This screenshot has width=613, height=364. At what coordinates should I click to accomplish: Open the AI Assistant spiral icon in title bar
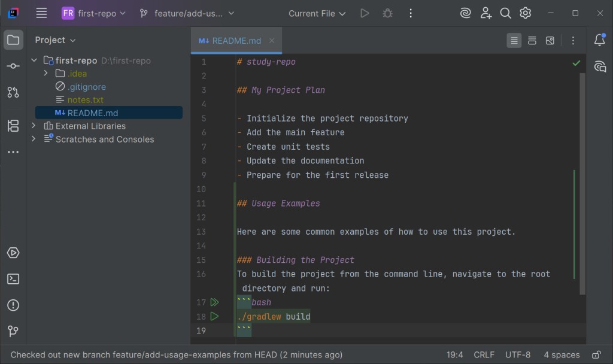465,13
